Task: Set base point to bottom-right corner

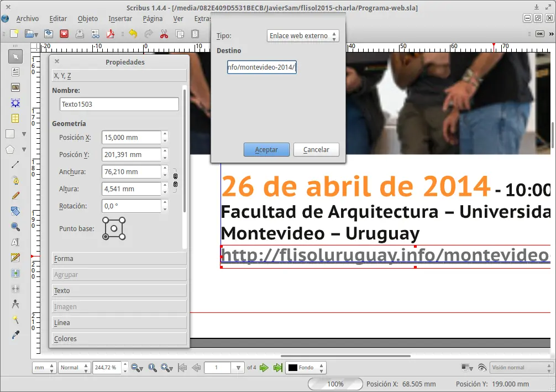Action: tap(122, 237)
